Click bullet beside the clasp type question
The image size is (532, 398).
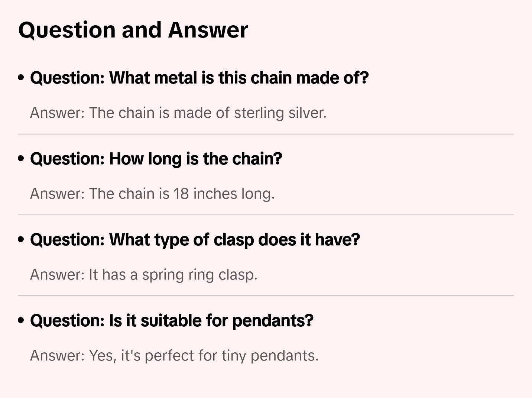point(21,239)
